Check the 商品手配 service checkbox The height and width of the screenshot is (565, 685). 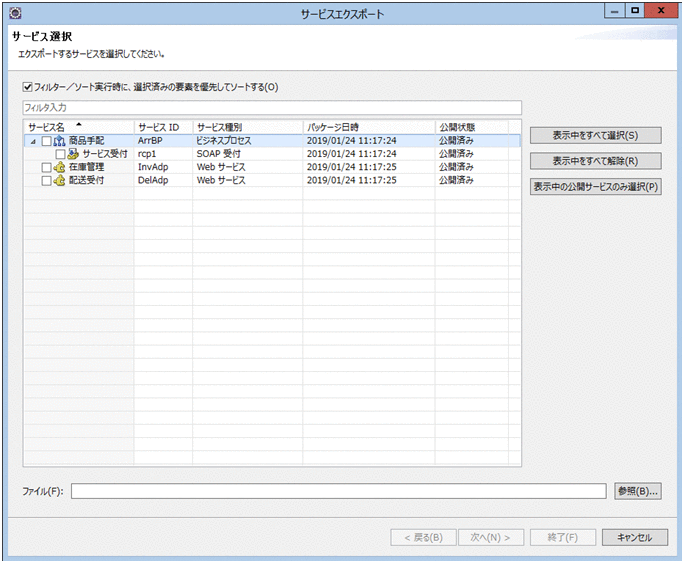click(x=46, y=141)
